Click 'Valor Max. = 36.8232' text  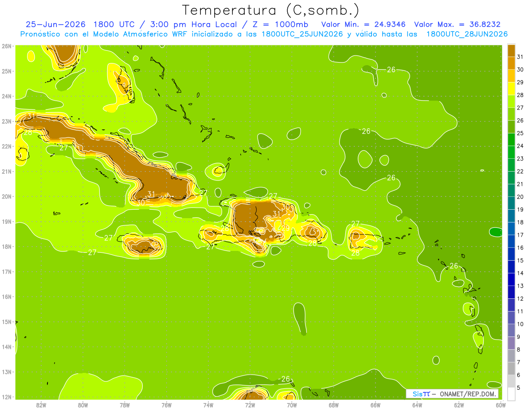tap(457, 24)
